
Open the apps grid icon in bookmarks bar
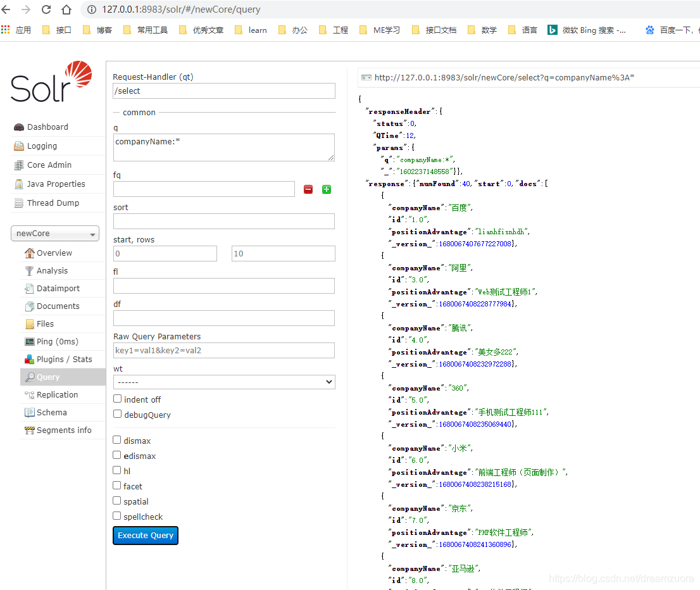5,30
